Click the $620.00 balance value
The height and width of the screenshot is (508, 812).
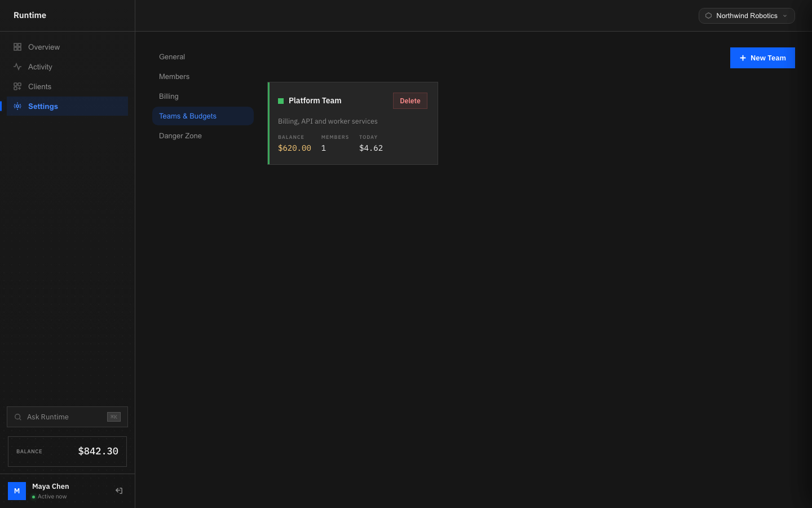coord(294,148)
